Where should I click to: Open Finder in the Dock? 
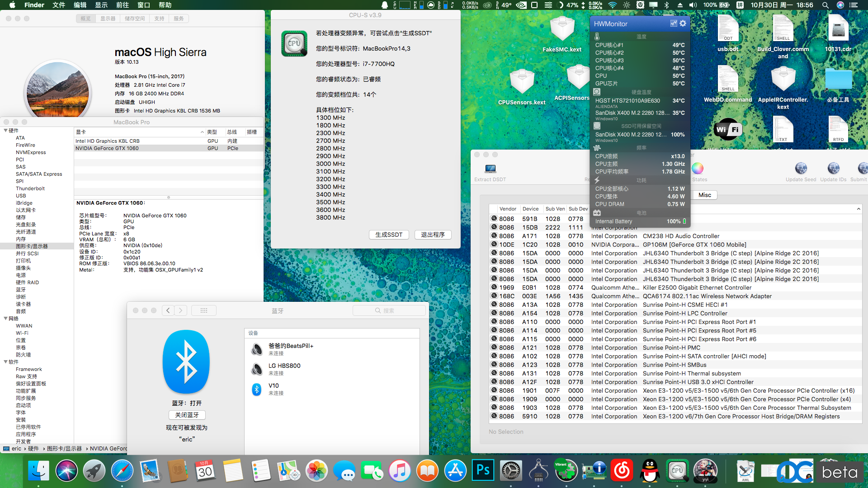38,471
